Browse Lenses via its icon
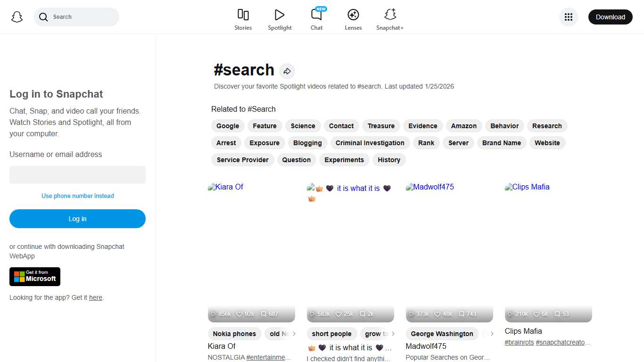The height and width of the screenshot is (362, 644). tap(353, 18)
